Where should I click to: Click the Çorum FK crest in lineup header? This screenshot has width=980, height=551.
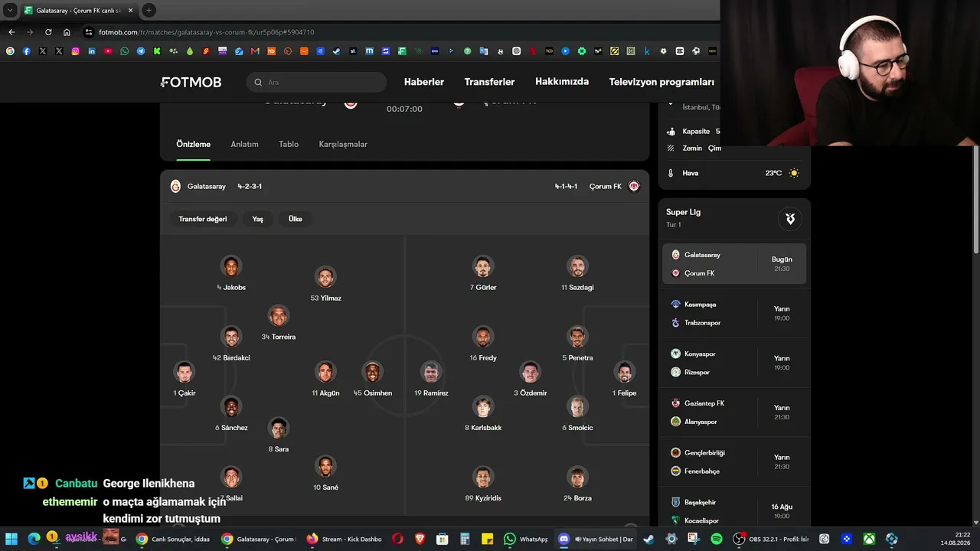(634, 186)
